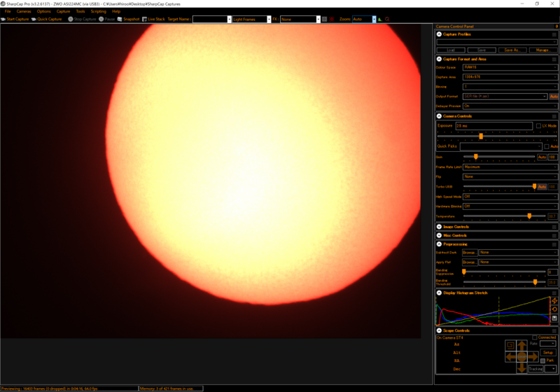Click the Pause capture button
Image resolution: width=560 pixels, height=392 pixels.
(x=107, y=20)
